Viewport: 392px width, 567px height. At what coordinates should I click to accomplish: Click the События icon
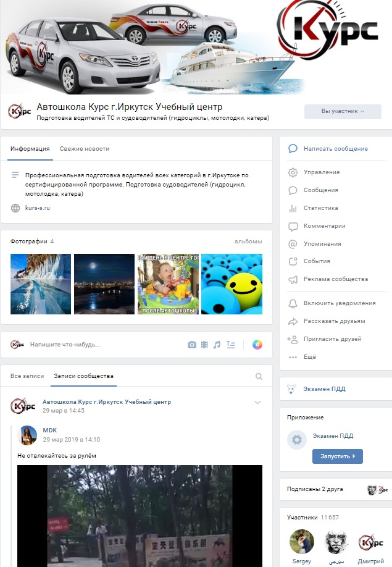(293, 261)
